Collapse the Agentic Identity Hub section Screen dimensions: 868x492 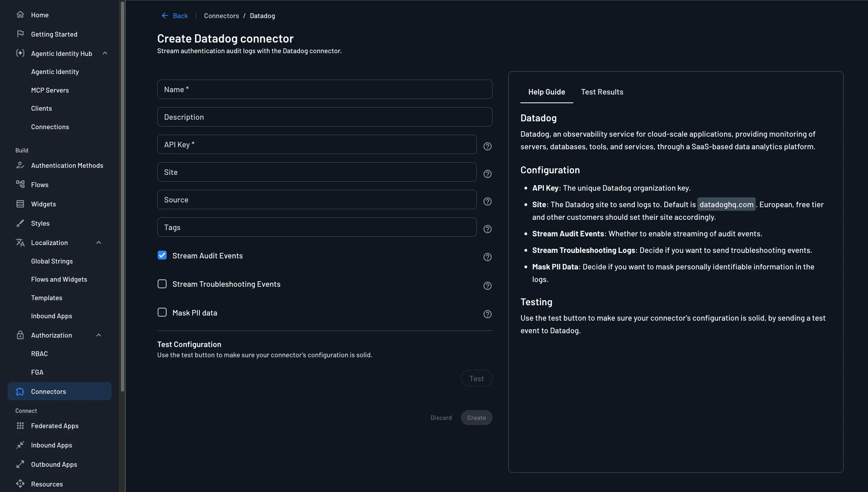coord(105,53)
